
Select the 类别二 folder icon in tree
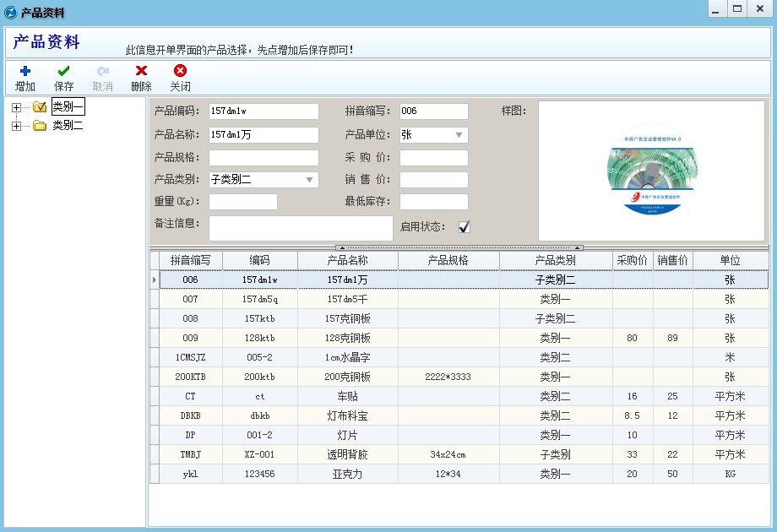click(x=39, y=124)
